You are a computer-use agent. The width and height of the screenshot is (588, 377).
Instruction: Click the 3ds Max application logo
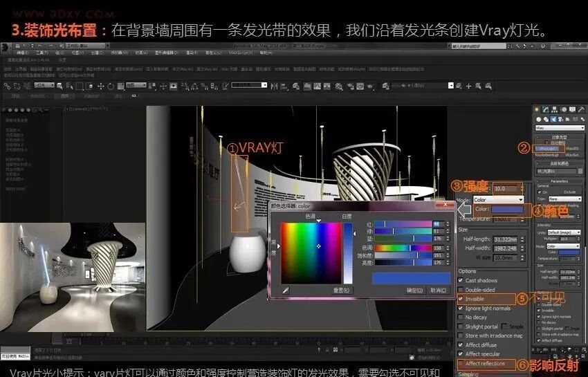click(x=6, y=46)
